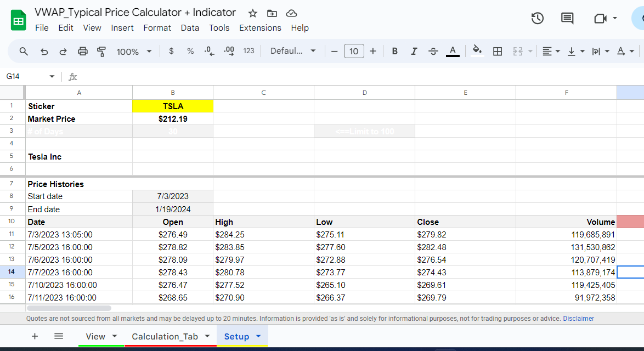Open the font family dropdown
The image size is (644, 351).
(x=293, y=51)
